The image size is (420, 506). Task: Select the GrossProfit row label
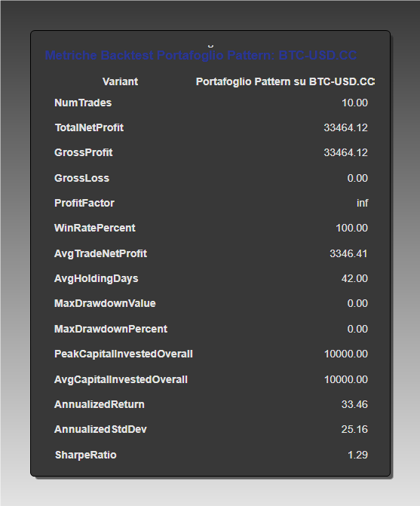click(x=83, y=152)
